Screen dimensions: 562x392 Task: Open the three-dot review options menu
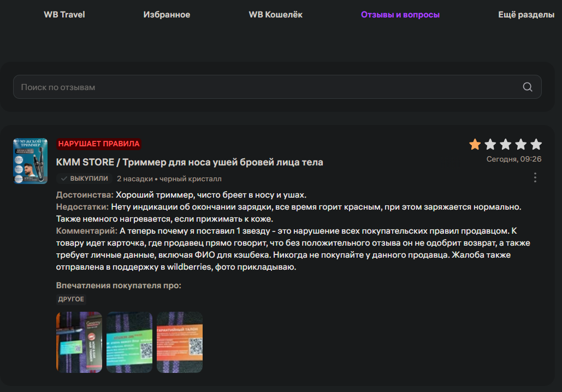(x=535, y=178)
